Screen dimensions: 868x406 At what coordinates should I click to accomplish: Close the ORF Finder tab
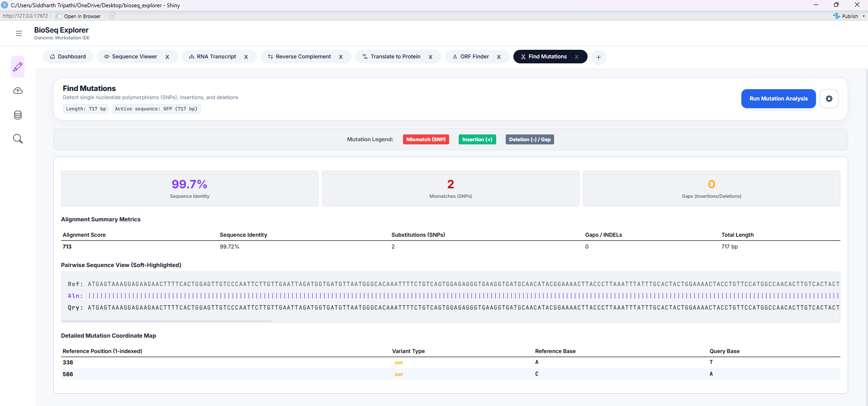499,57
